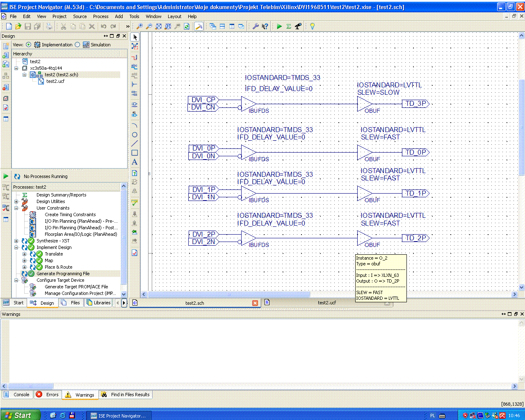The image size is (525, 420).
Task: Select Generate Programming File process
Action: tap(63, 274)
